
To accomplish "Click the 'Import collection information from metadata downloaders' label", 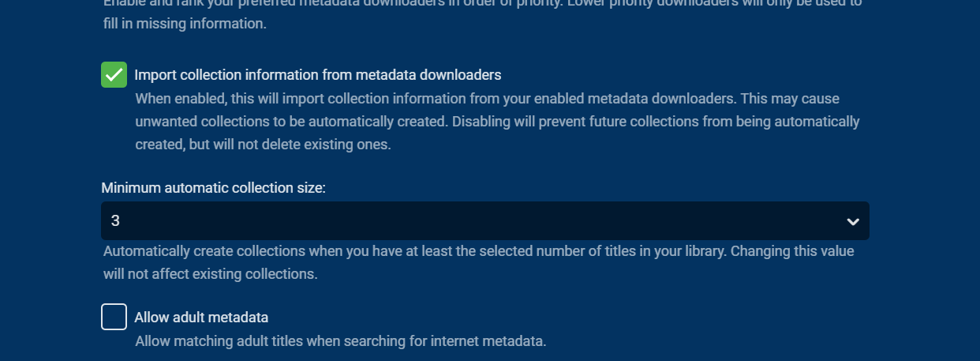I will point(317,75).
